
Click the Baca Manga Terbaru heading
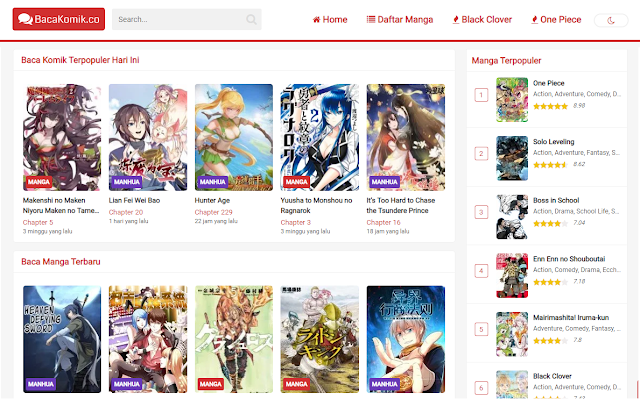pos(61,262)
